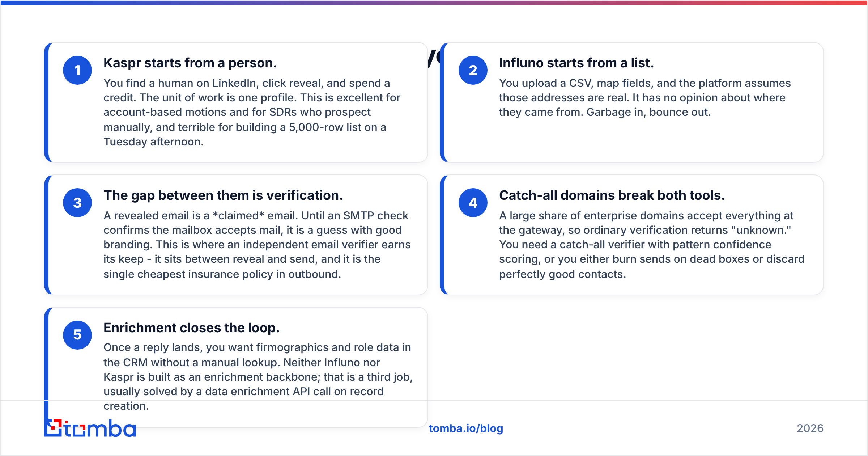Click the gradient bar at the top
Viewport: 868px width, 456px height.
coord(434,3)
